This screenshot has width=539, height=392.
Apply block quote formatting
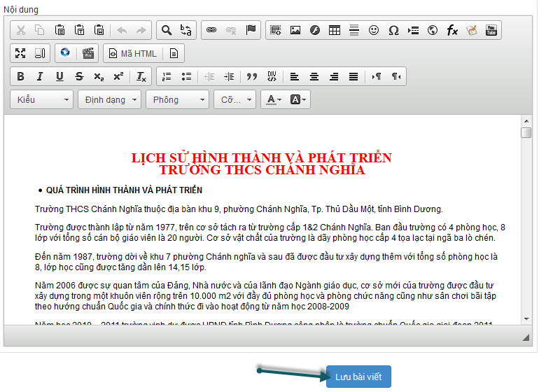pyautogui.click(x=252, y=76)
